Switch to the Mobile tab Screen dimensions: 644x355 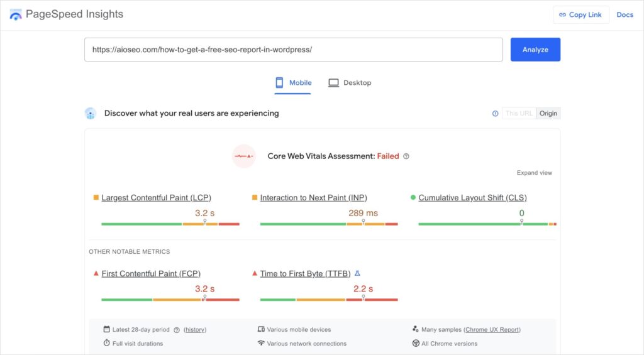(x=293, y=83)
